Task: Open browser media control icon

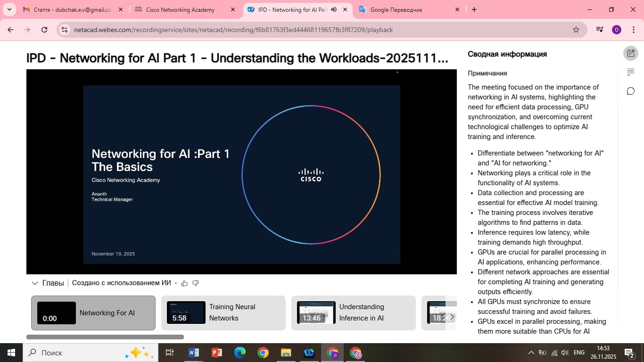Action: click(599, 30)
